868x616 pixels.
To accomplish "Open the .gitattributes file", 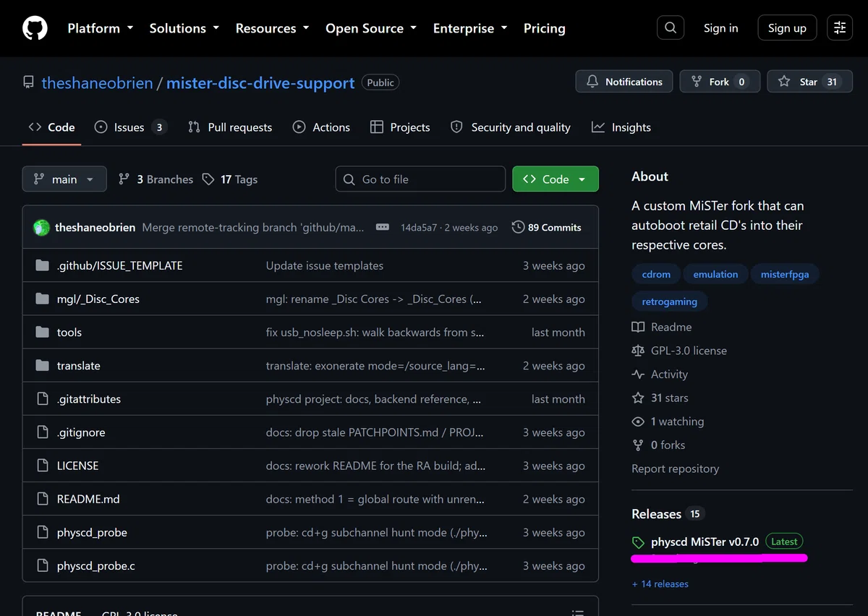I will coord(88,398).
